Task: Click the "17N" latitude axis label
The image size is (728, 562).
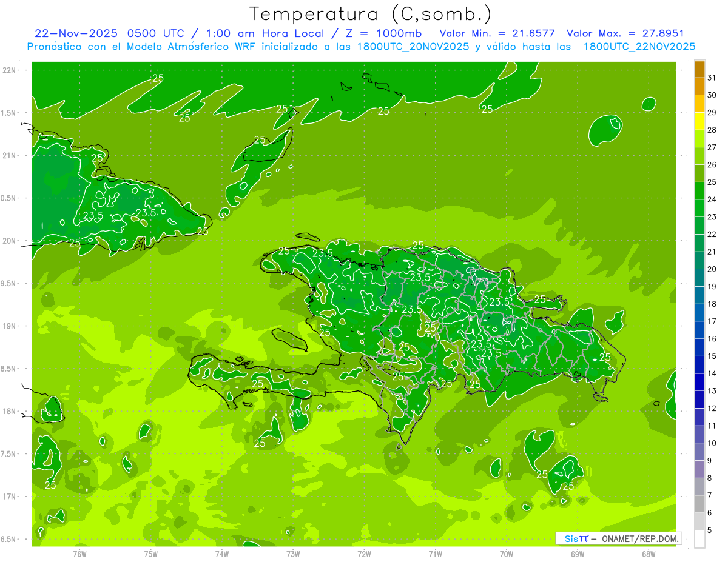Action: 9,497
